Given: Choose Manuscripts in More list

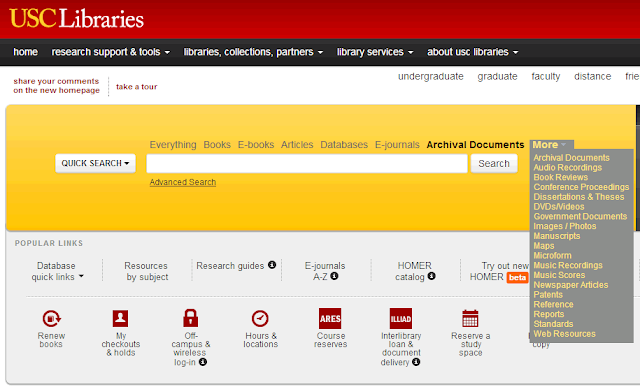Looking at the screenshot, I should [557, 236].
